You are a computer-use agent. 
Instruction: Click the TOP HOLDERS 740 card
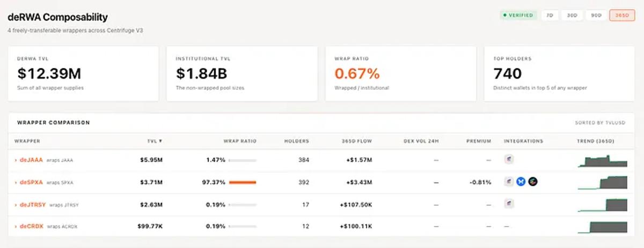[x=560, y=73]
